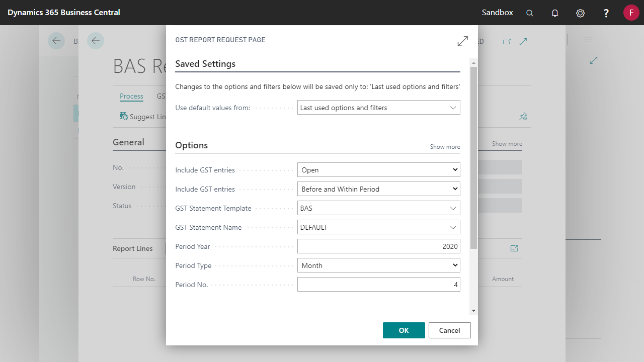
Task: Open the user account avatar F
Action: coord(631,13)
